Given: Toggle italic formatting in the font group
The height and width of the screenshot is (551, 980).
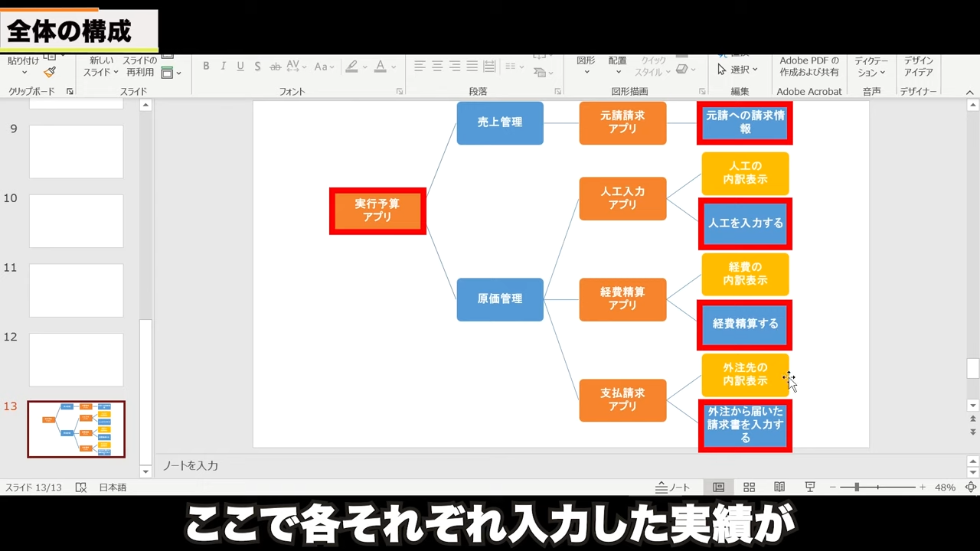Looking at the screenshot, I should [223, 67].
